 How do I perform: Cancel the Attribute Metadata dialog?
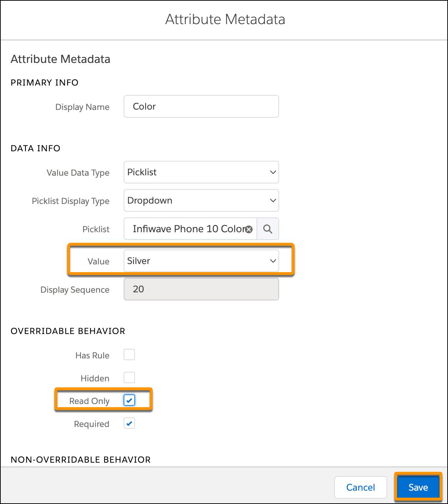(361, 487)
